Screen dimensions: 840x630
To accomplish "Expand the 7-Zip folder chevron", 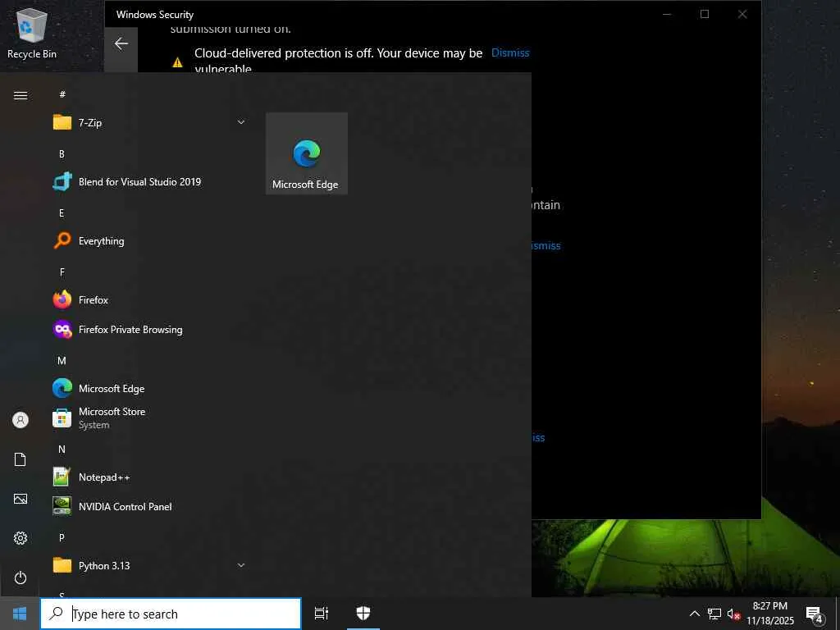I will 241,123.
